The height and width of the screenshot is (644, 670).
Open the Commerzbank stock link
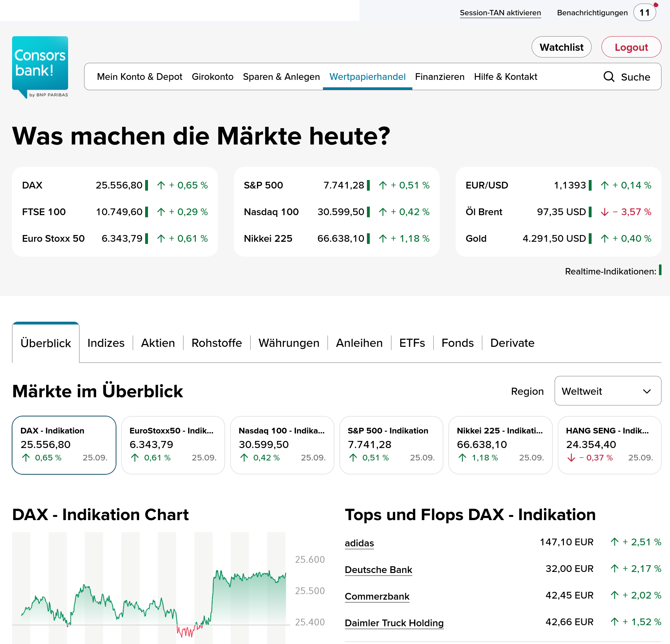(x=377, y=596)
